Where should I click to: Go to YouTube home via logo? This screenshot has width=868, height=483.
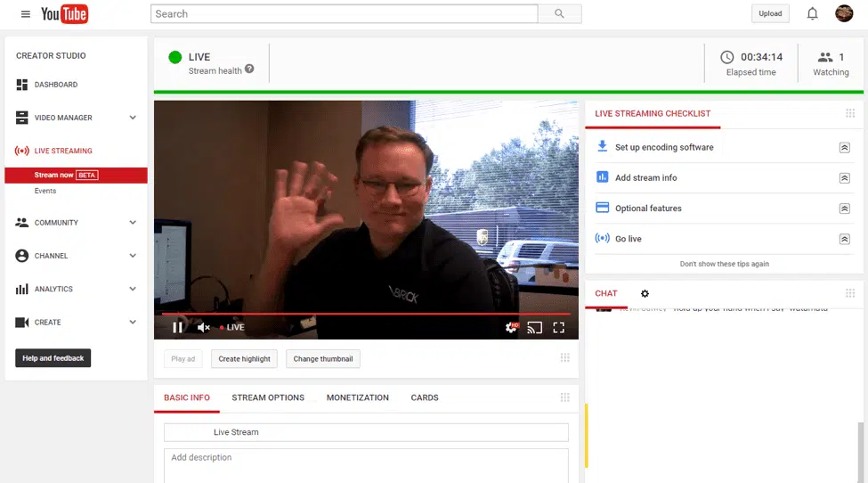click(64, 14)
